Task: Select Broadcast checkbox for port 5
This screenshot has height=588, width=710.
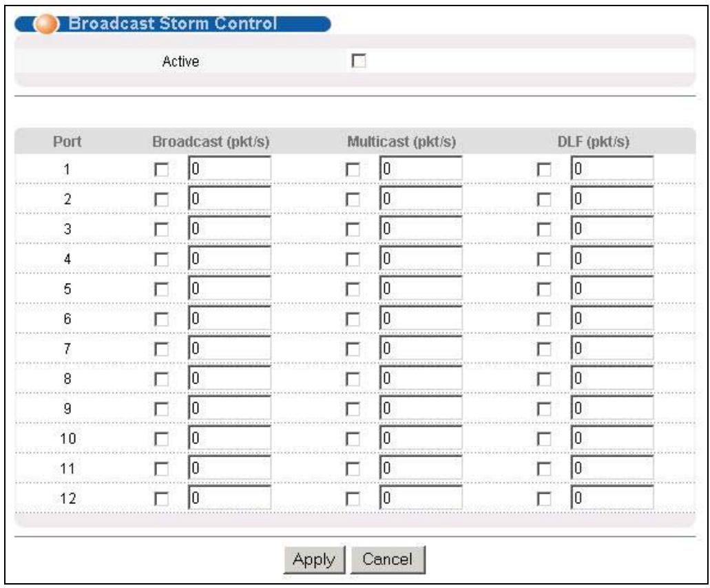Action: (x=161, y=289)
